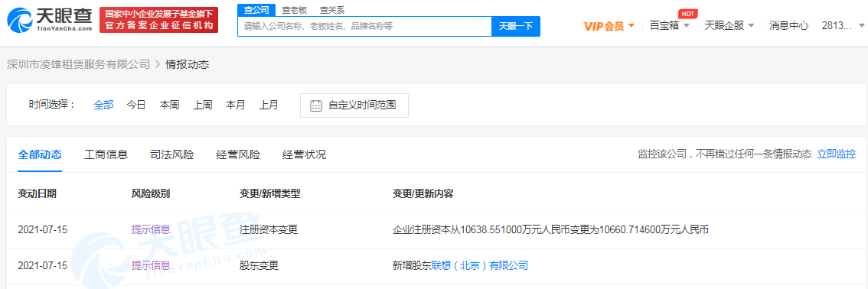Select the 查关系 search tab
Screen dimensions: 868x289
tap(332, 9)
